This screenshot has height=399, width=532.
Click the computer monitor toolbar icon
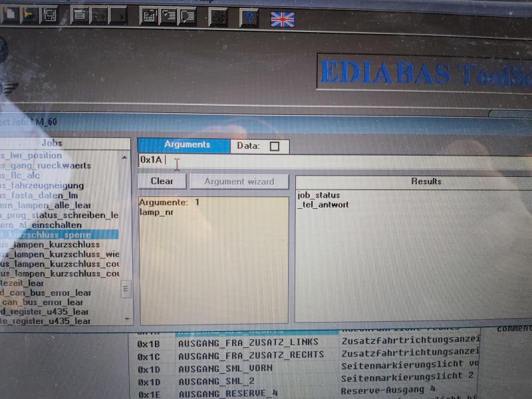click(49, 15)
